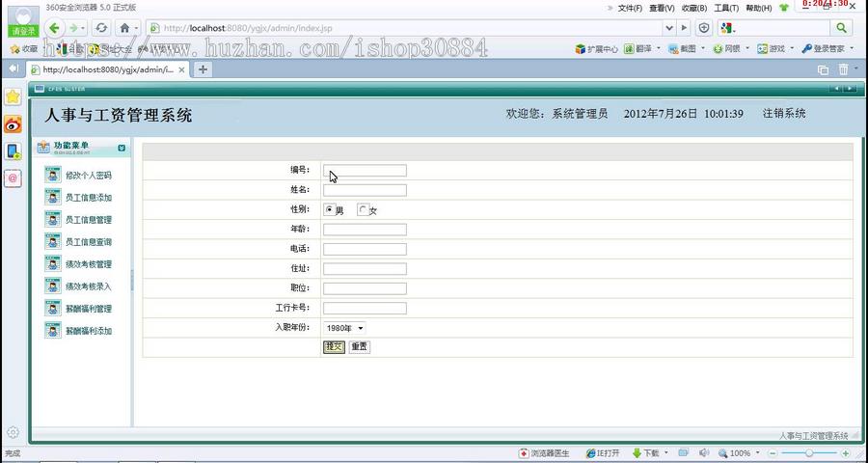Click IE打开 in the status bar
Screen dimensions: 868x463
[x=603, y=453]
